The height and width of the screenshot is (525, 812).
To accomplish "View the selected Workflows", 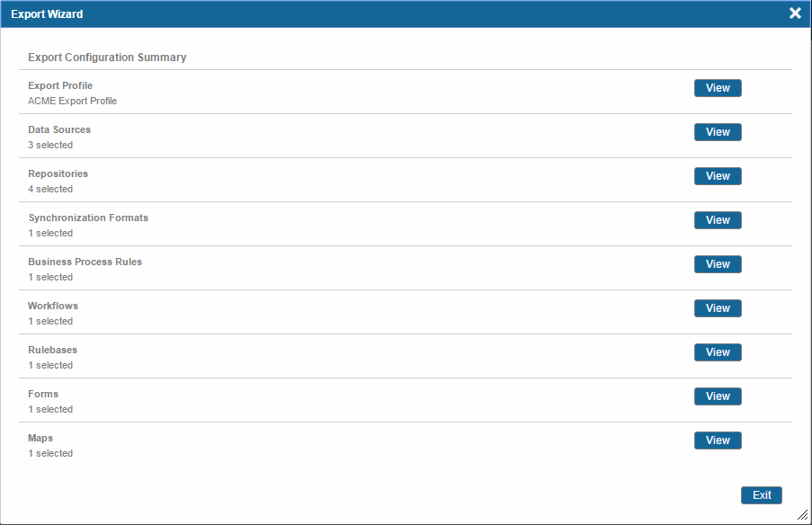I will 718,308.
